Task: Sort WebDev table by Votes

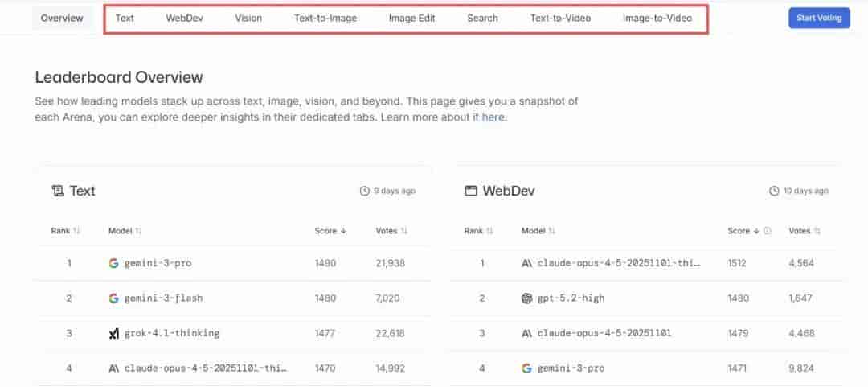Action: point(817,231)
